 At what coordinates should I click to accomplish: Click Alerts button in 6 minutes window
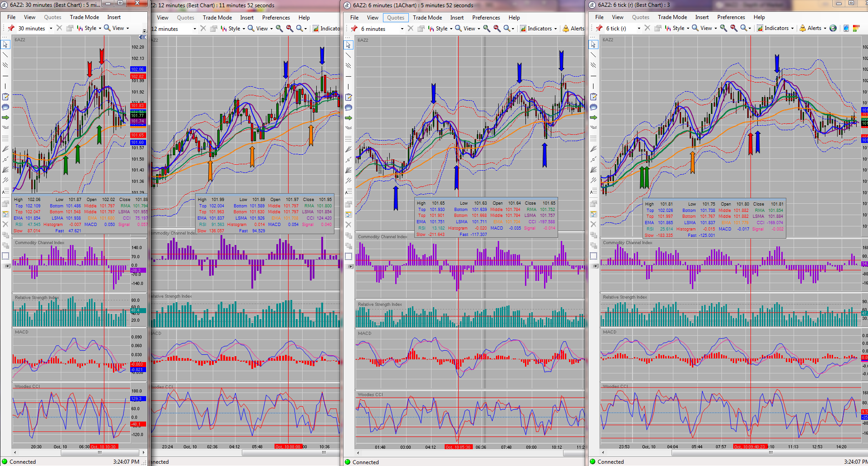(x=574, y=28)
